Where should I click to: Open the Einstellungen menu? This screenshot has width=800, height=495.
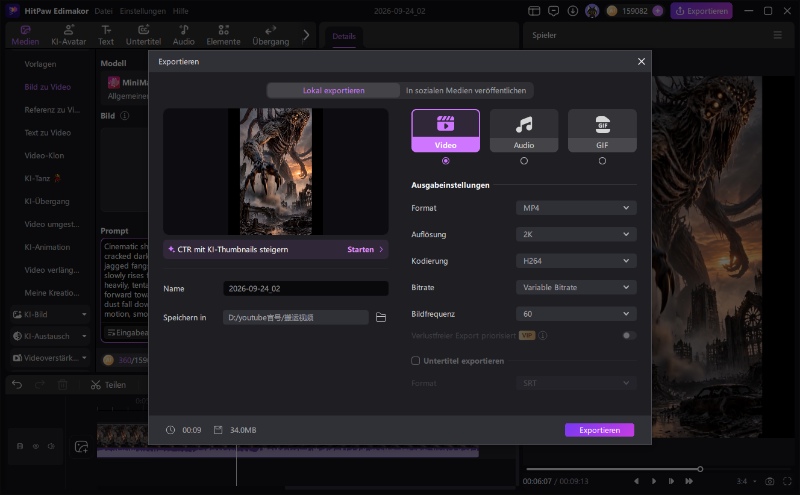tap(143, 11)
